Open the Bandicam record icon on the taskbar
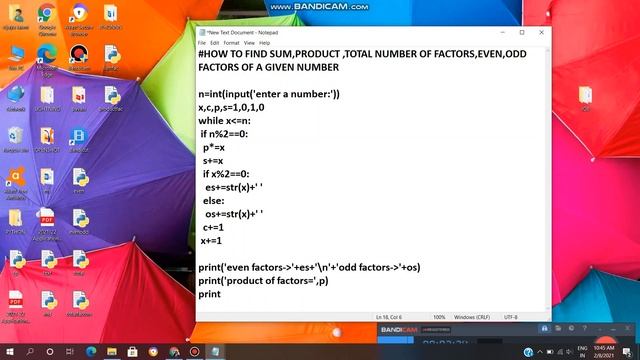 pyautogui.click(x=195, y=351)
